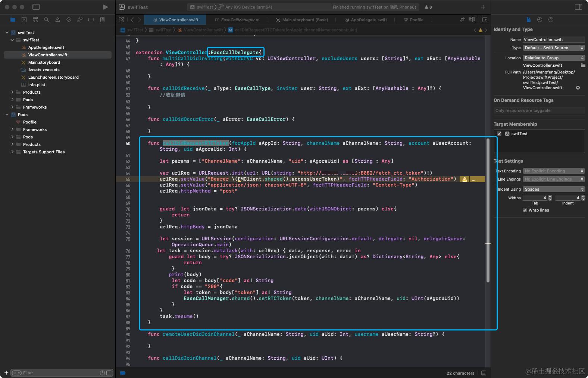Click the 8 warnings indicator in toolbar
The height and width of the screenshot is (378, 588).
[428, 7]
